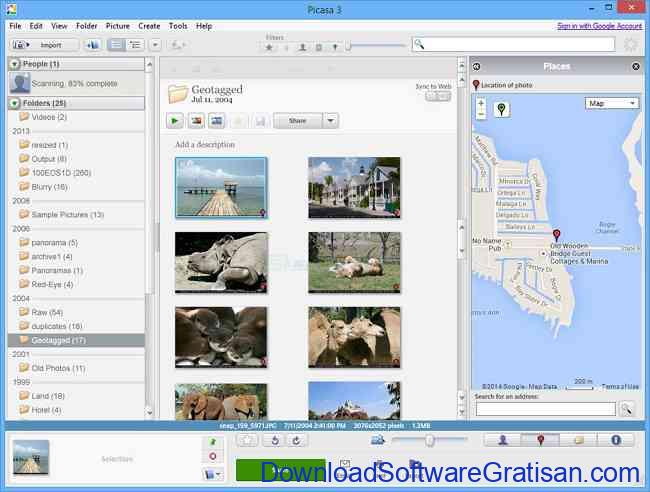Zoom in on the map
The image size is (650, 492).
(x=481, y=103)
